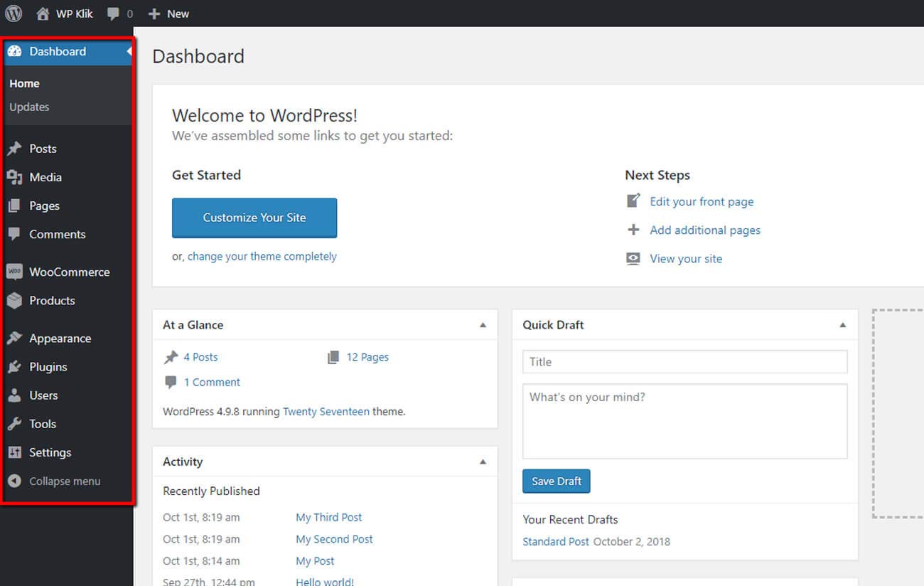Click the Customize Your Site button
This screenshot has height=586, width=924.
(x=254, y=218)
